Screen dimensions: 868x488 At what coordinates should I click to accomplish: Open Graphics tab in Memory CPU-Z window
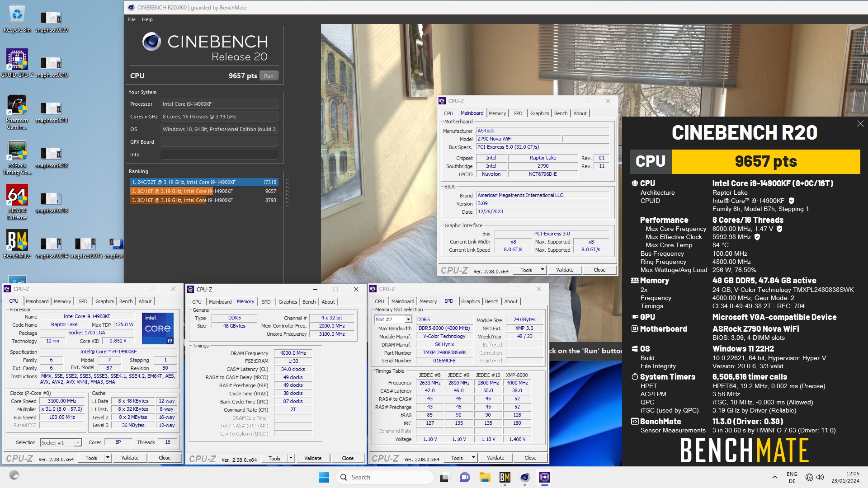click(288, 302)
